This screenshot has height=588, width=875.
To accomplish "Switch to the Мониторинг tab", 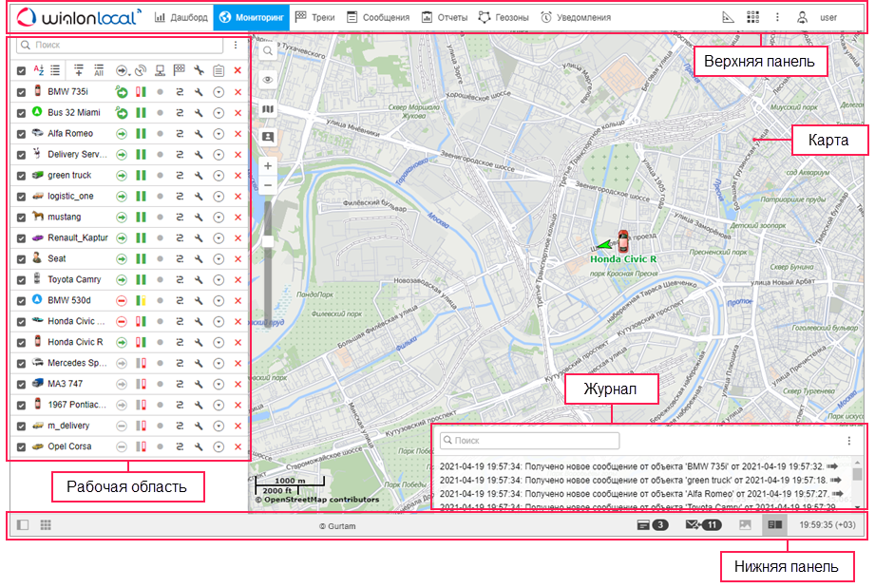I will click(x=251, y=17).
